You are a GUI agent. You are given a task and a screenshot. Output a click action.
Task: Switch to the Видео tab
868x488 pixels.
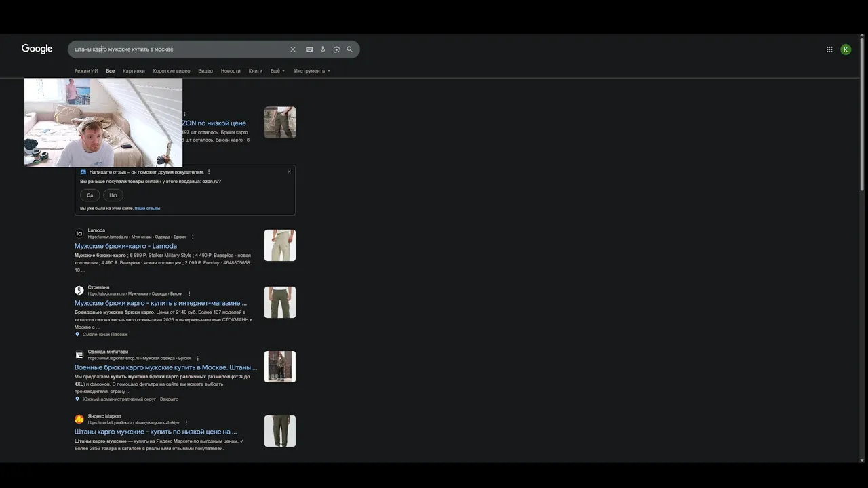pyautogui.click(x=205, y=71)
